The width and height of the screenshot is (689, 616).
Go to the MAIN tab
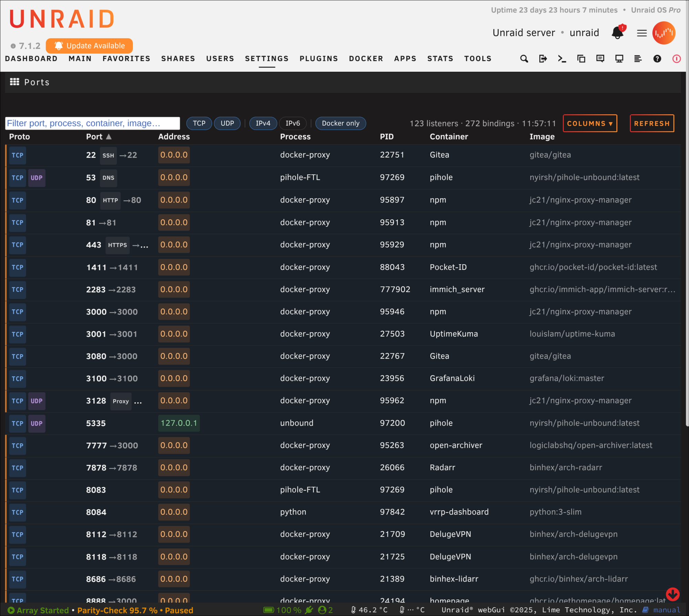pyautogui.click(x=80, y=59)
